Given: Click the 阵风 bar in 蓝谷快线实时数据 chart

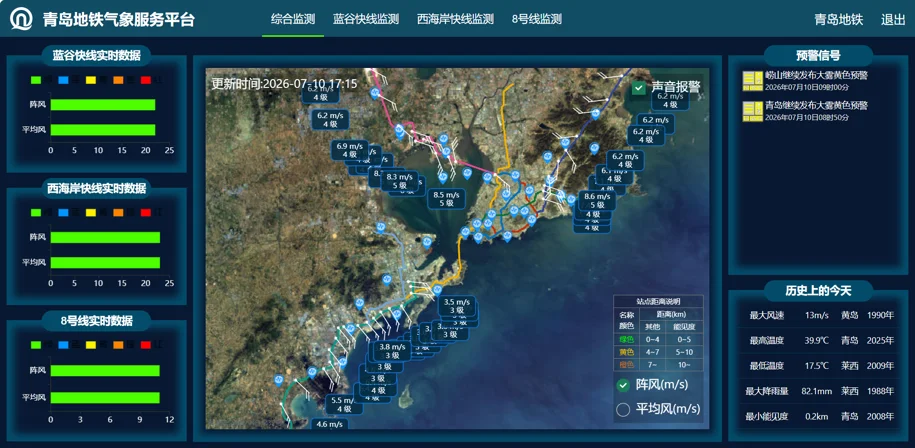Looking at the screenshot, I should [x=103, y=104].
